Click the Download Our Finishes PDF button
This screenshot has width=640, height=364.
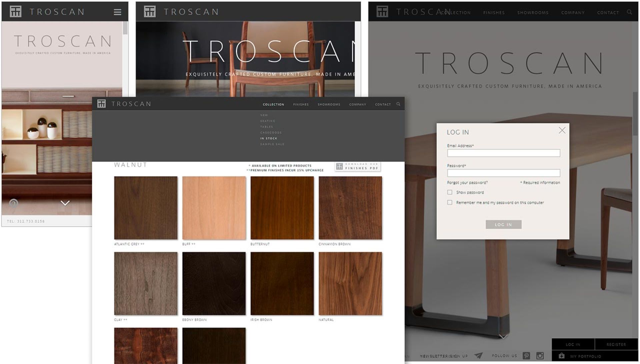pyautogui.click(x=358, y=166)
